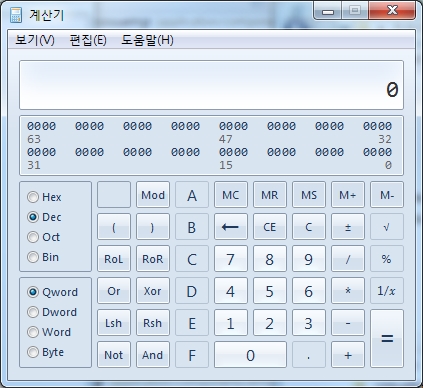Click the Or bitwise button

click(x=114, y=291)
